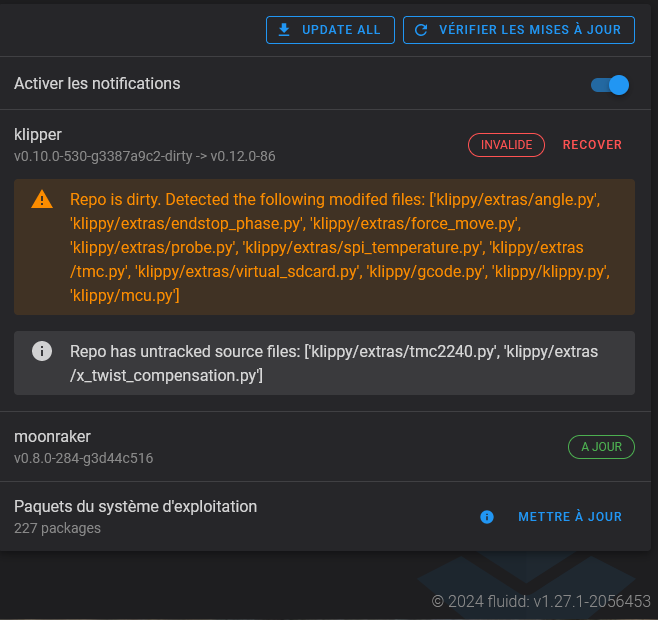The width and height of the screenshot is (658, 620).
Task: Click the untracked source files notice text
Action: (x=334, y=363)
